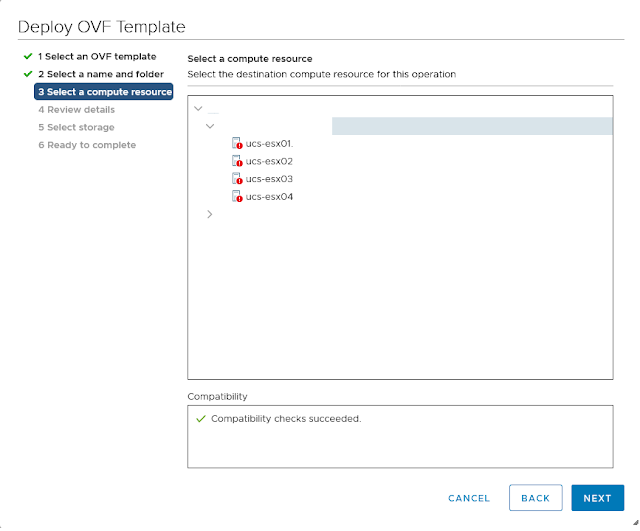Collapse the top-level tree node chevron
Viewport: 640px width, 531px height.
click(x=198, y=109)
